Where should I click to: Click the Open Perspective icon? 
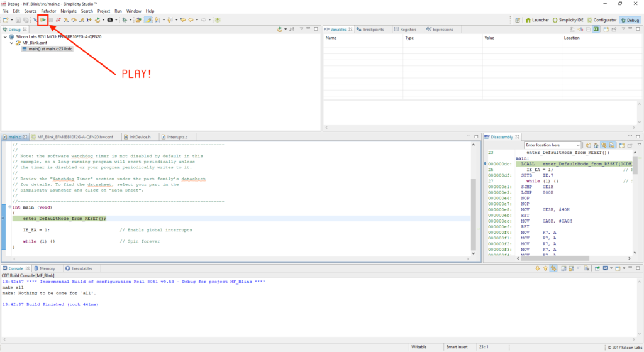[x=518, y=20]
